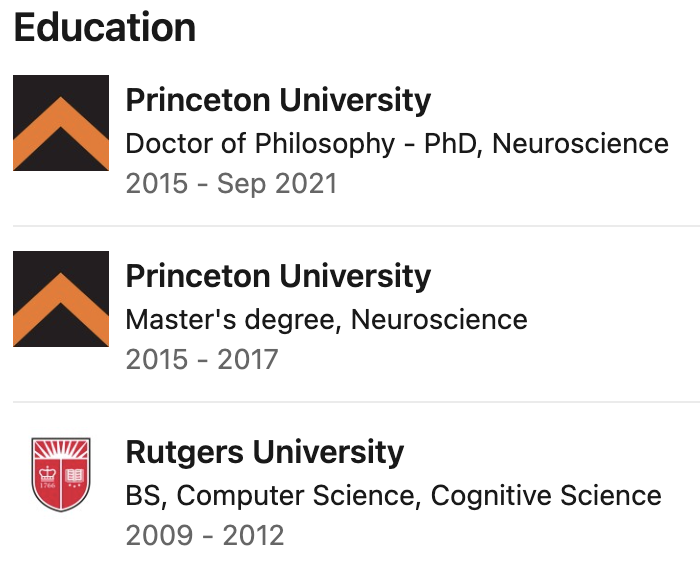
Task: Open the Rutgers University school name link
Action: click(265, 452)
